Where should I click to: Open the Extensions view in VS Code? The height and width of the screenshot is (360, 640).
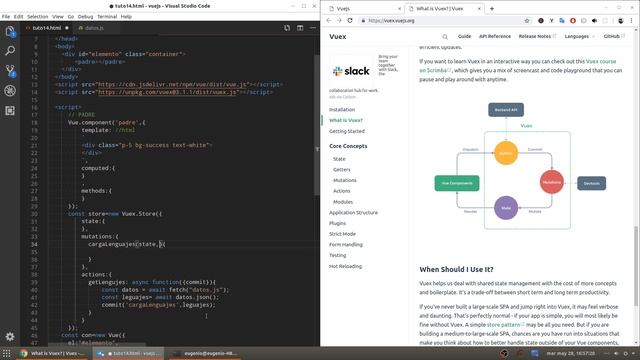[x=10, y=111]
